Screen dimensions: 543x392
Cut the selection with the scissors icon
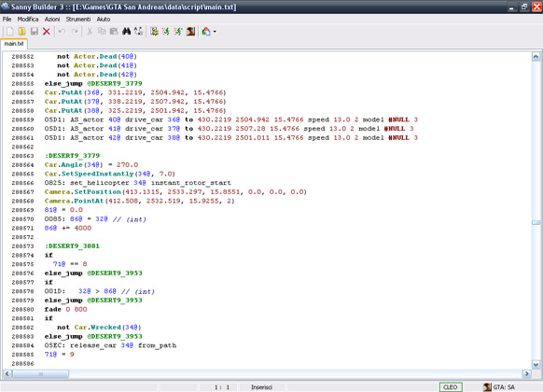click(x=90, y=32)
